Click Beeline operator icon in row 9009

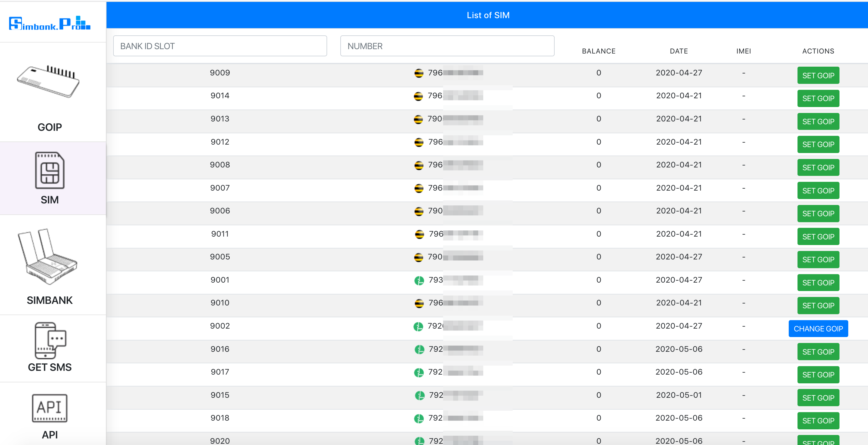coord(419,73)
